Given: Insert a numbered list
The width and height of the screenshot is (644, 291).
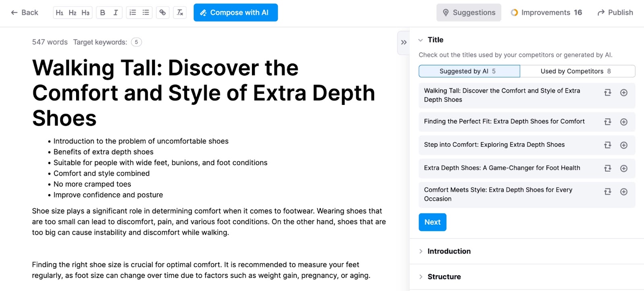Looking at the screenshot, I should click(132, 12).
